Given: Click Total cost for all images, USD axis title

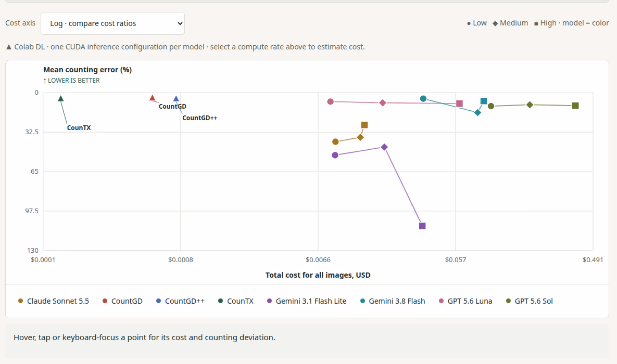Looking at the screenshot, I should pyautogui.click(x=318, y=275).
